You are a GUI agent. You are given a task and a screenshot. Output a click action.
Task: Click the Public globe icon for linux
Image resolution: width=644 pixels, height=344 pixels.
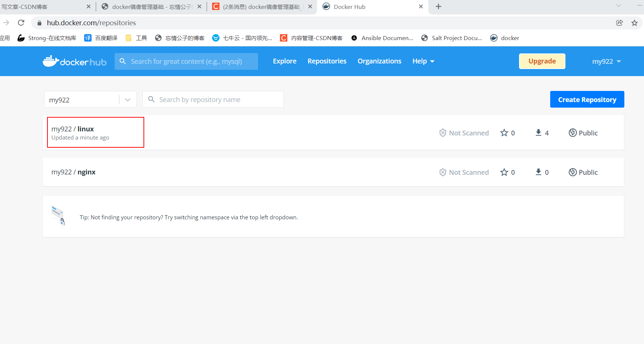[x=573, y=133]
